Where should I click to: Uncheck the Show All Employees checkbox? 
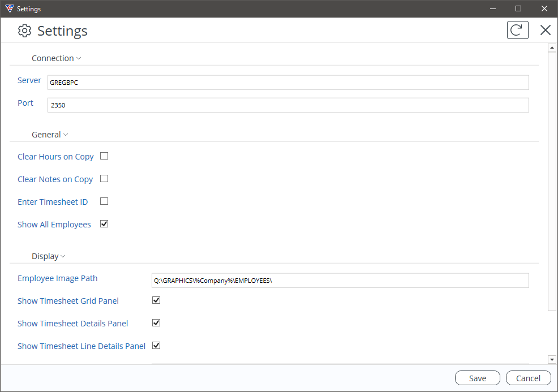coord(104,224)
